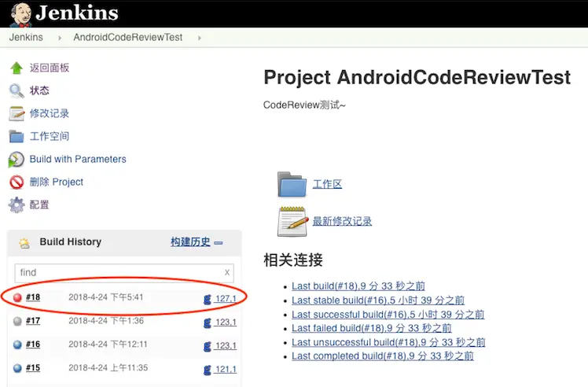The width and height of the screenshot is (588, 387).
Task: Clear the find box with the x
Action: point(227,272)
